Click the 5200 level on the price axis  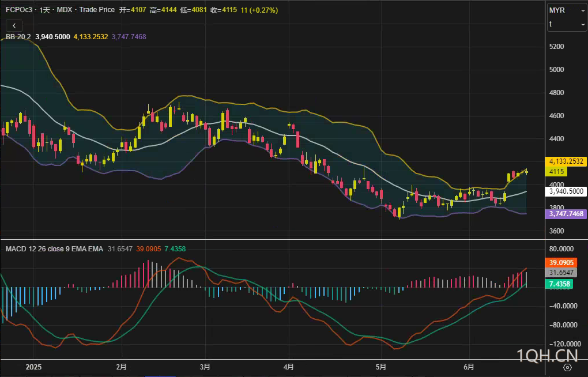tap(556, 46)
